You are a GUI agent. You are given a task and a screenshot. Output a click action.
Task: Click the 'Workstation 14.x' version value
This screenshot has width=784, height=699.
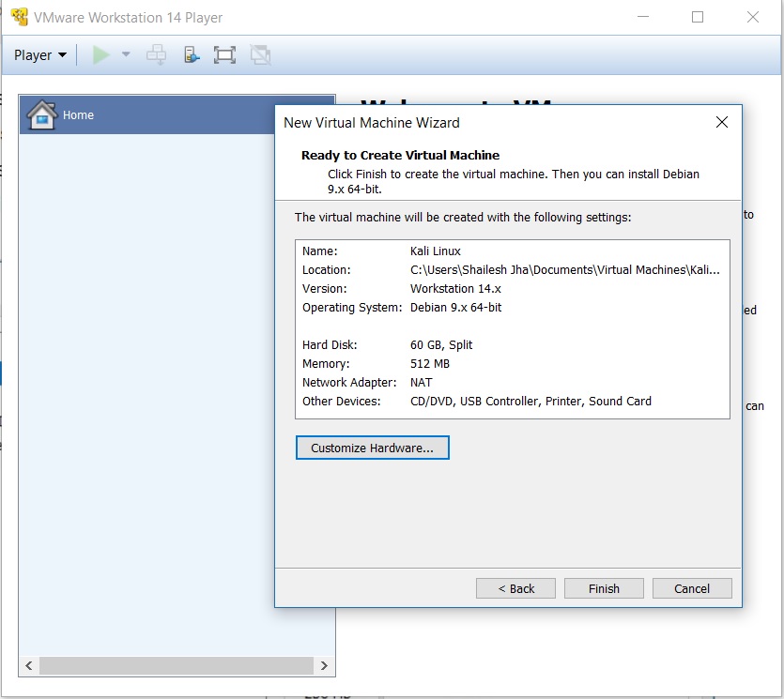tap(455, 289)
